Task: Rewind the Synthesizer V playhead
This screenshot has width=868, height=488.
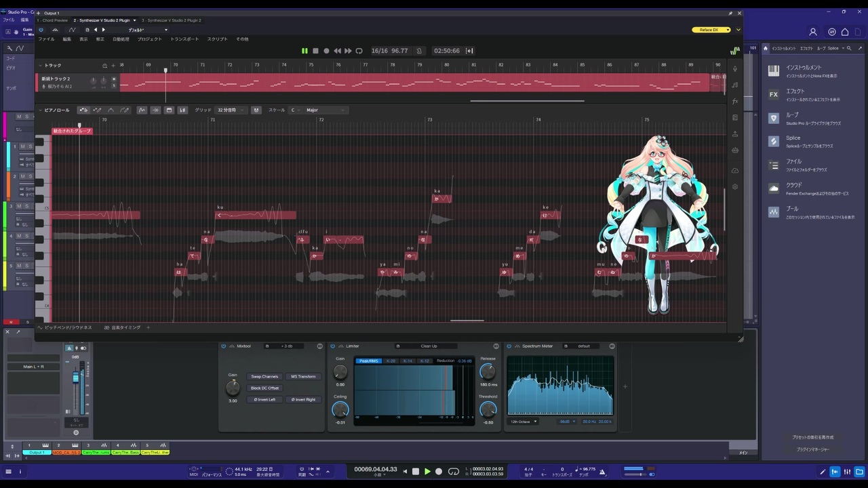Action: [x=337, y=51]
